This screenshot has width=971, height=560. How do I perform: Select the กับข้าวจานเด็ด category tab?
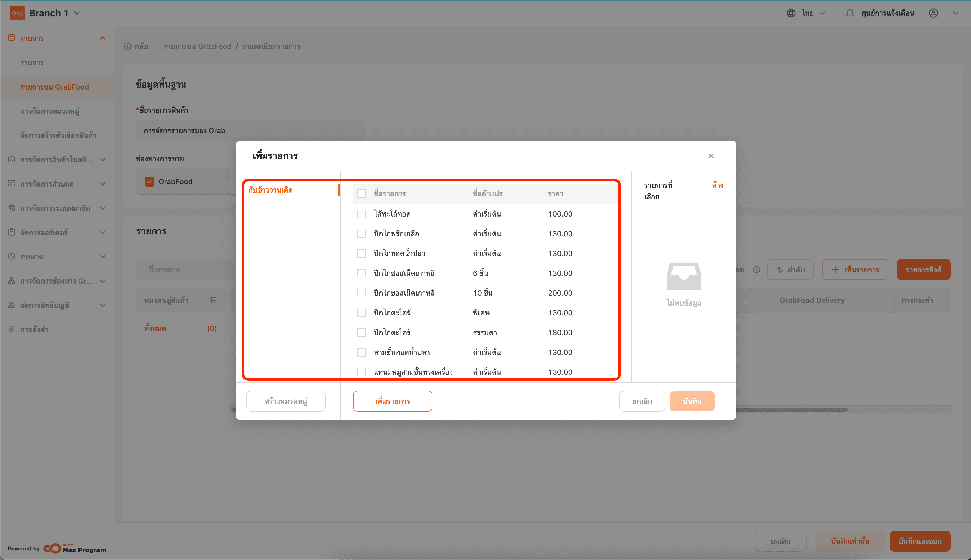point(271,190)
